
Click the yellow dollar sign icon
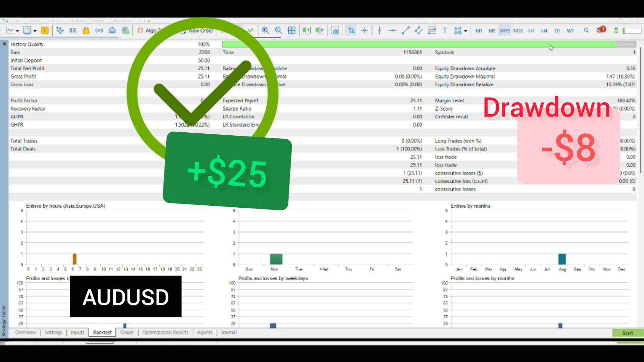pyautogui.click(x=45, y=31)
